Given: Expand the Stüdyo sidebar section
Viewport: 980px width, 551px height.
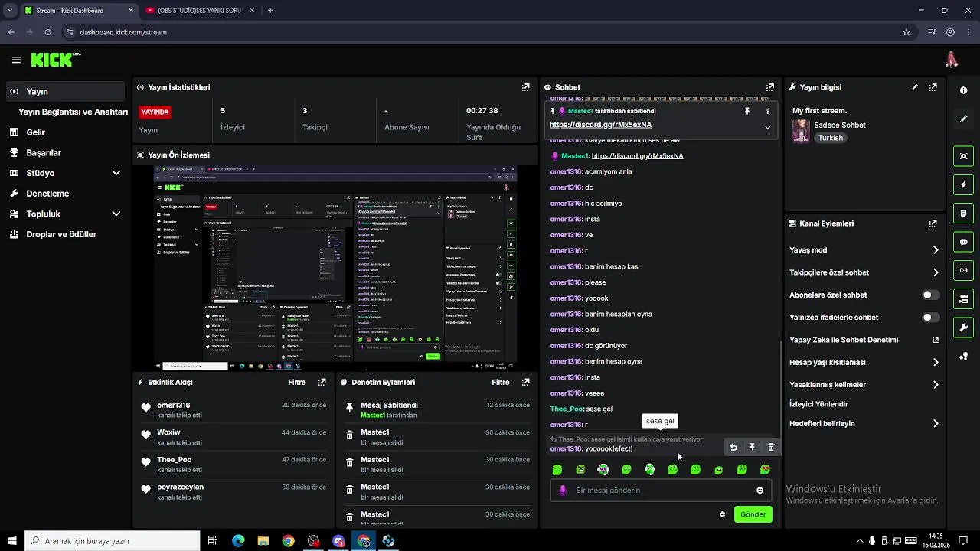Looking at the screenshot, I should coord(116,173).
